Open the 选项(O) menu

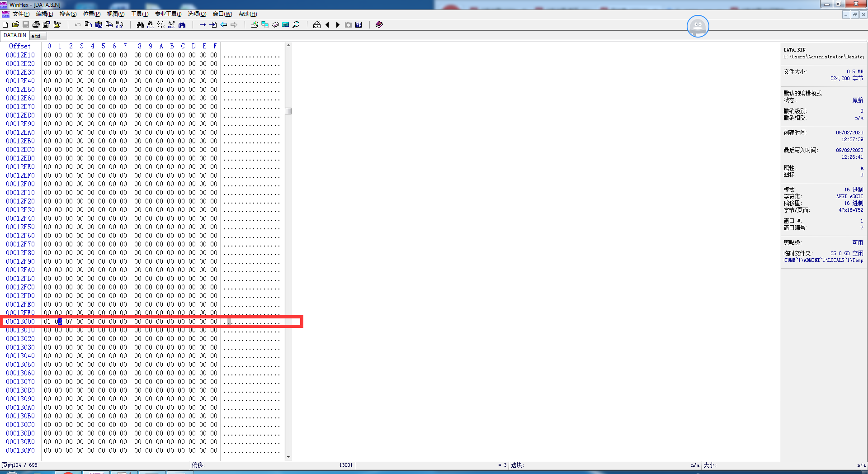tap(197, 14)
